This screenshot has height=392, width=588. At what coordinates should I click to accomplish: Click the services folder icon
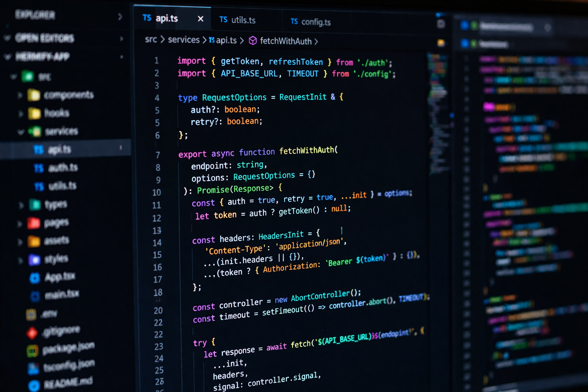[35, 132]
